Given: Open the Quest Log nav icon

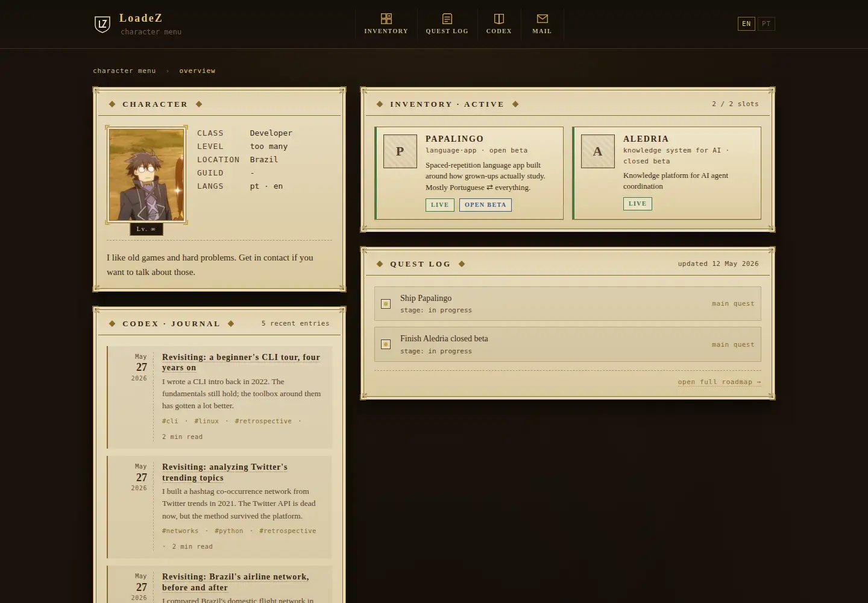Looking at the screenshot, I should click(x=447, y=19).
